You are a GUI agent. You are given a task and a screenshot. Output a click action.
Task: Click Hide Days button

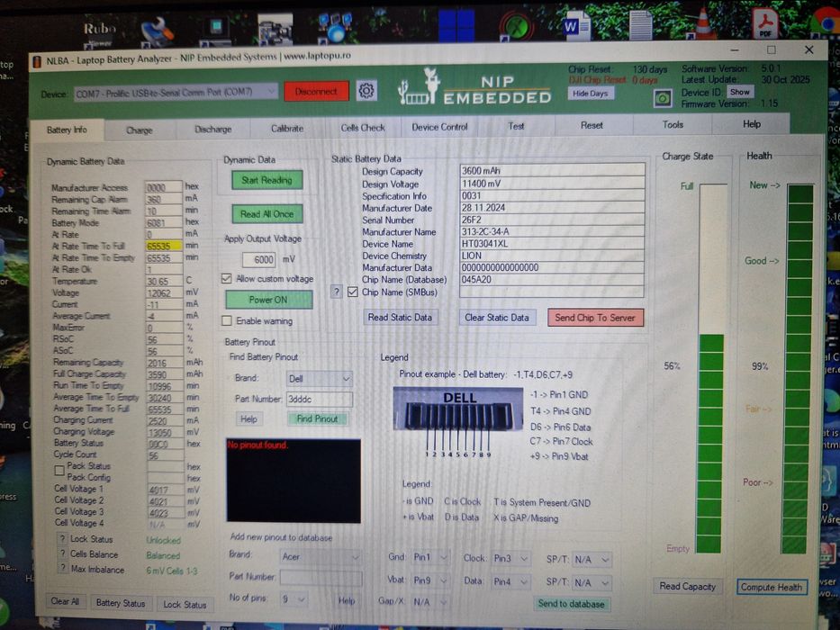point(591,94)
